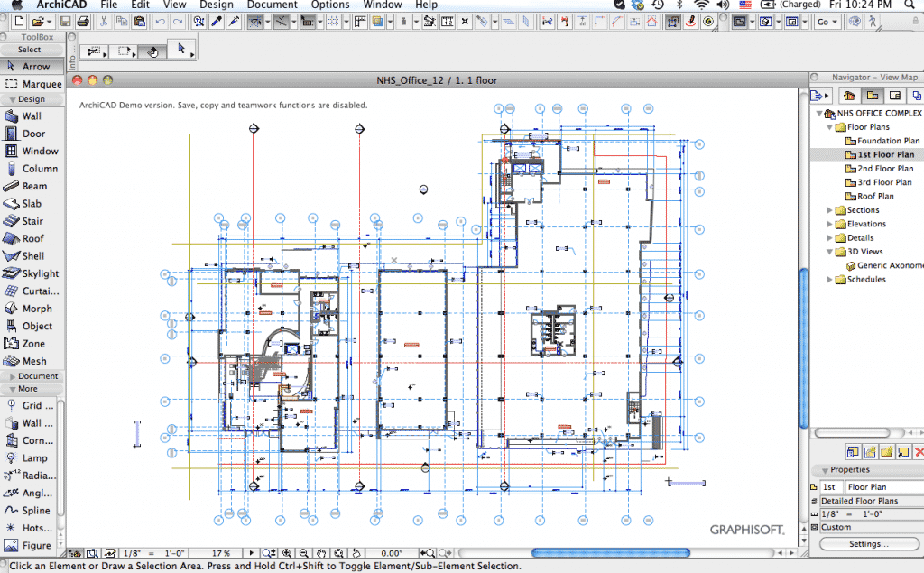
Task: Choose the Spline tool
Action: [x=28, y=511]
